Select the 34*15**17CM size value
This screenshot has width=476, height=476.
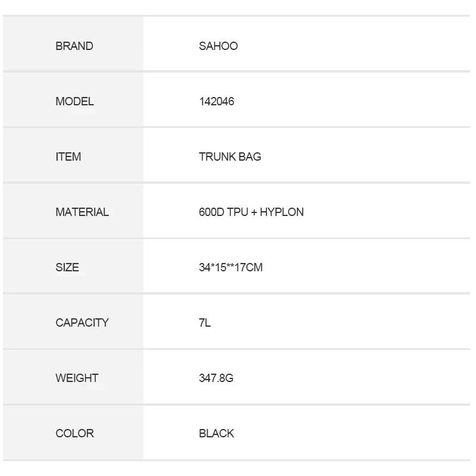pos(231,268)
